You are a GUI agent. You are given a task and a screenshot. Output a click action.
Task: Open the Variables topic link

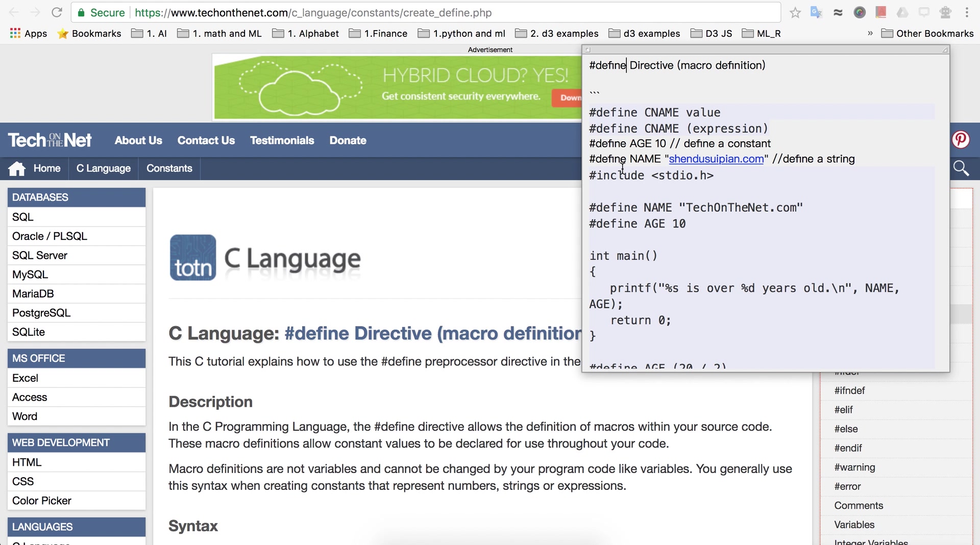click(854, 525)
